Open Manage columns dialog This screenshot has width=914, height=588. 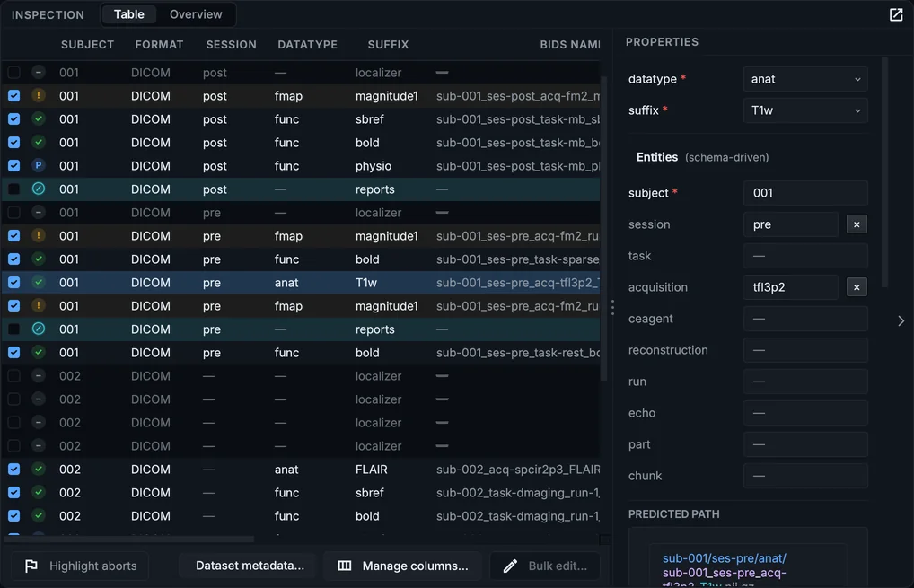(x=403, y=566)
